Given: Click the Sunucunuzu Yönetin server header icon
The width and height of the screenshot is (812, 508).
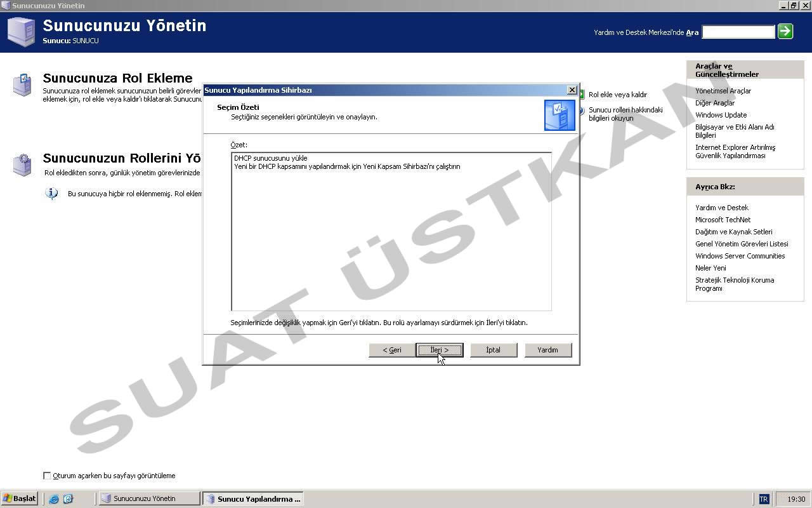Looking at the screenshot, I should (22, 31).
